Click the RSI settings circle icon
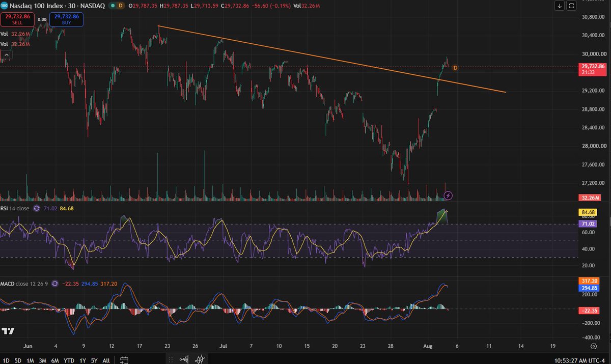This screenshot has width=611, height=364. pos(37,208)
